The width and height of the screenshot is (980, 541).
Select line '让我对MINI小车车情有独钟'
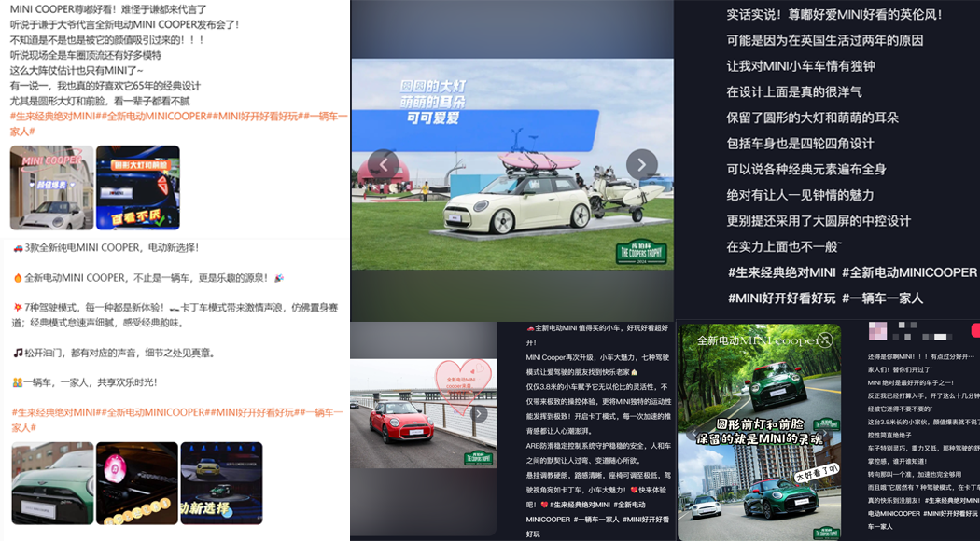[801, 65]
